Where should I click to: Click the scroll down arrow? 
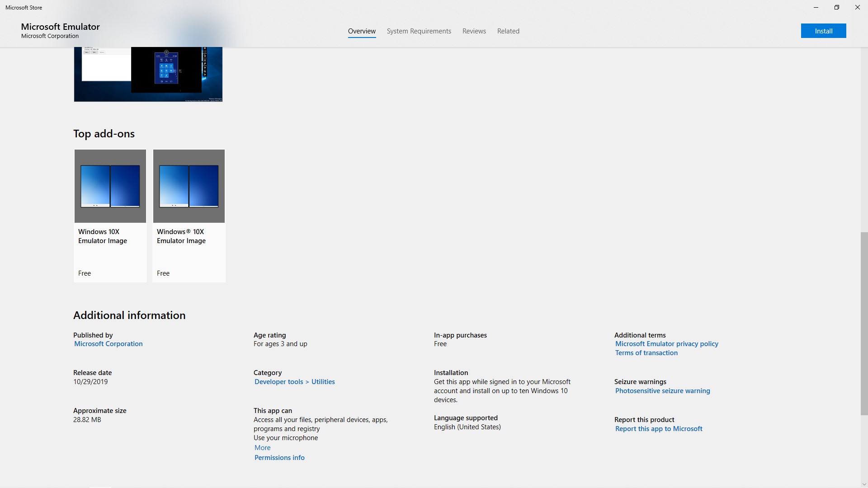(x=864, y=484)
